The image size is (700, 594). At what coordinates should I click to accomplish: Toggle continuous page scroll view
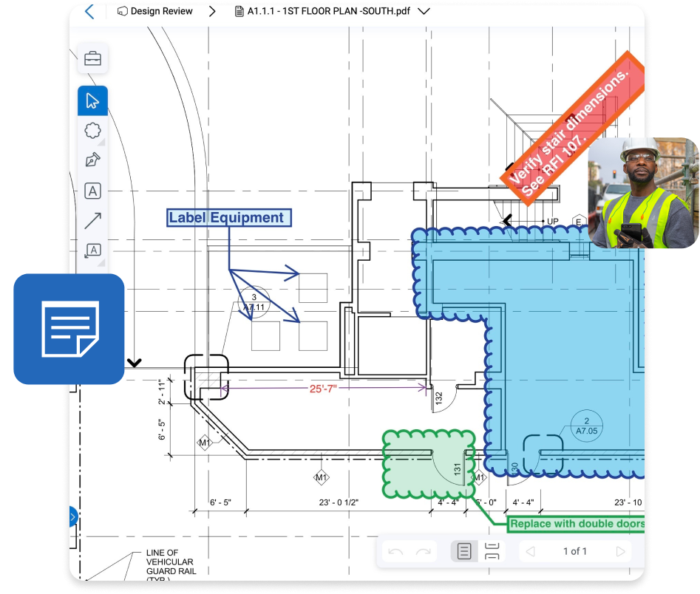click(x=492, y=551)
